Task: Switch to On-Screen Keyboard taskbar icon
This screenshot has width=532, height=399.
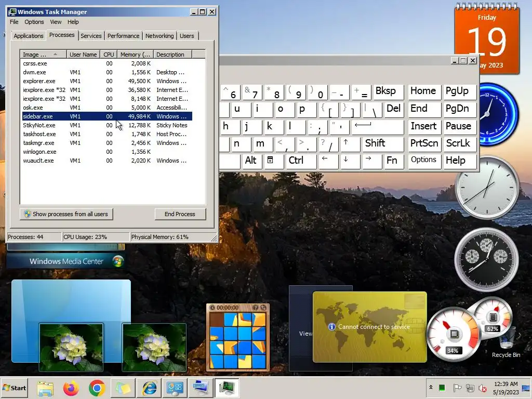Action: 201,388
